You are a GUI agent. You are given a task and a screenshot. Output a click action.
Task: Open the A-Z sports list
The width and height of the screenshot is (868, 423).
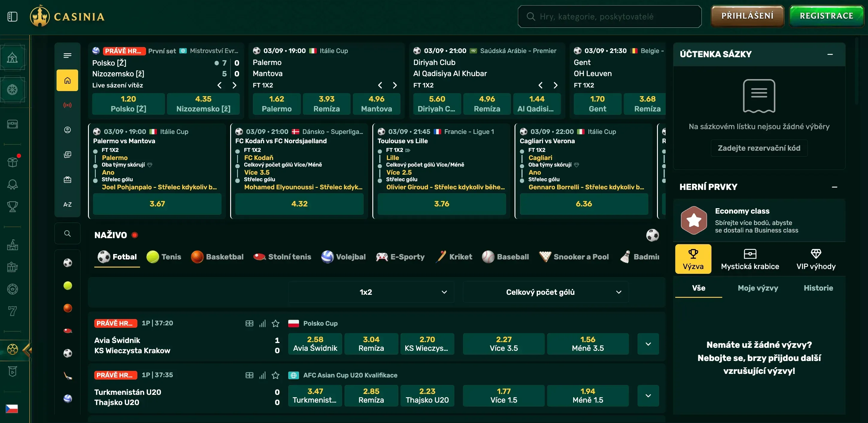point(67,204)
